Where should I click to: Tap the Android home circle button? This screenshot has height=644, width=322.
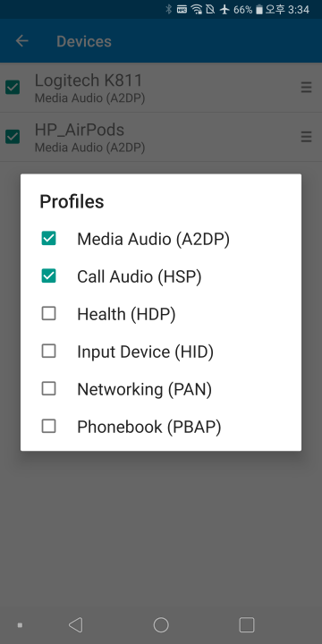pos(161,624)
